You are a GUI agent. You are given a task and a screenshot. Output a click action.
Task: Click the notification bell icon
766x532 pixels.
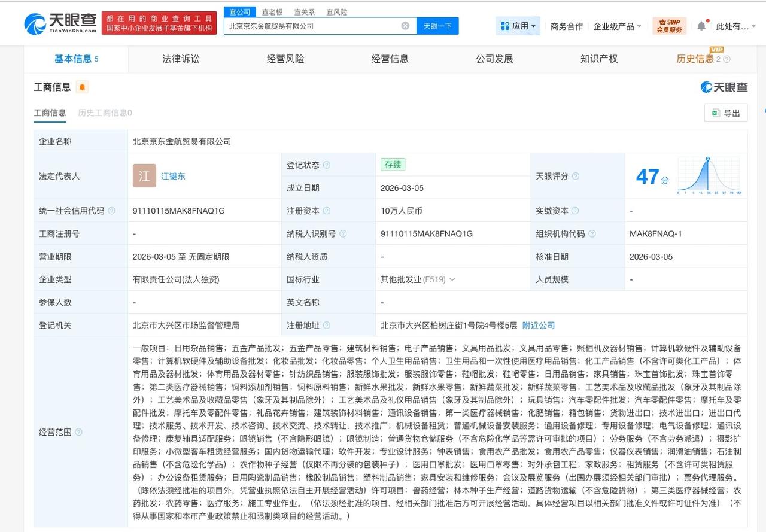tap(701, 26)
